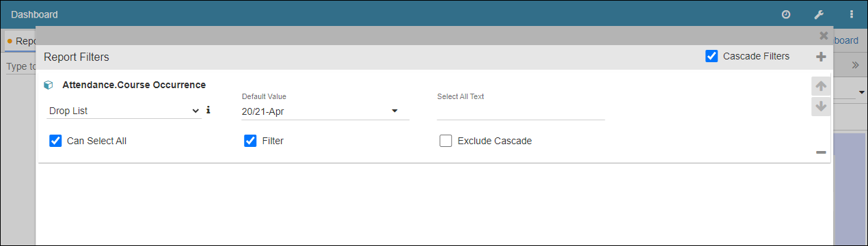Image resolution: width=868 pixels, height=246 pixels.
Task: Select the Attendance.Course Occurrence filter title
Action: point(134,85)
